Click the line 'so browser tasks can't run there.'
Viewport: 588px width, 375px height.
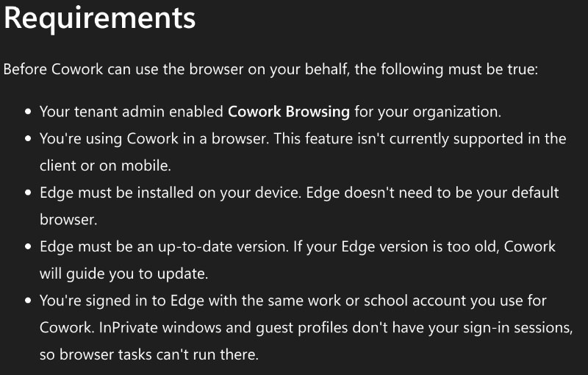click(149, 354)
